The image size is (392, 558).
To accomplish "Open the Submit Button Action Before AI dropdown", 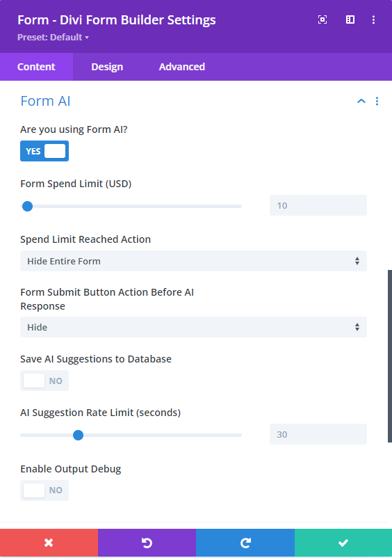I will [x=193, y=327].
